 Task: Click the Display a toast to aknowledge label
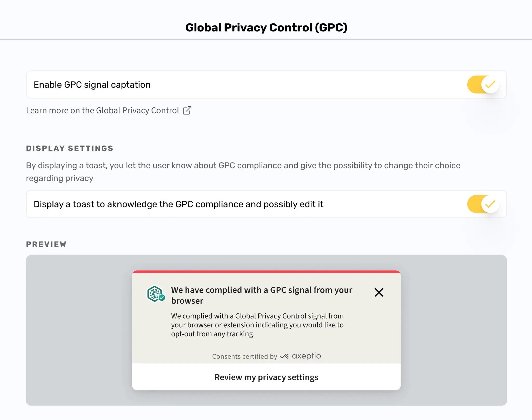(x=178, y=204)
